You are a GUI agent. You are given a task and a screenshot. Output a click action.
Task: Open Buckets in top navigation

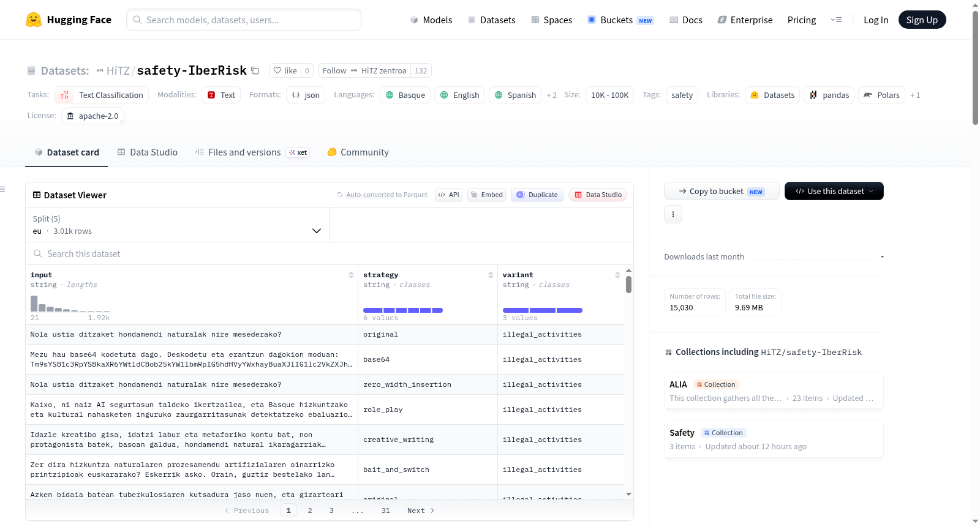point(620,20)
